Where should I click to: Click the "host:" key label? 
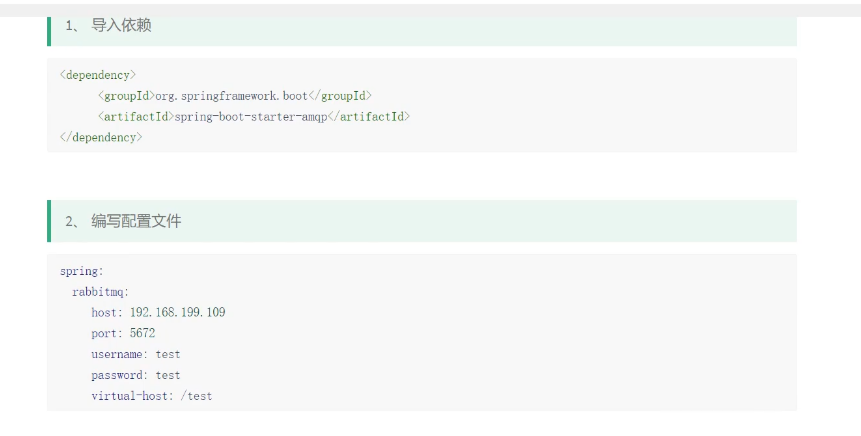106,312
